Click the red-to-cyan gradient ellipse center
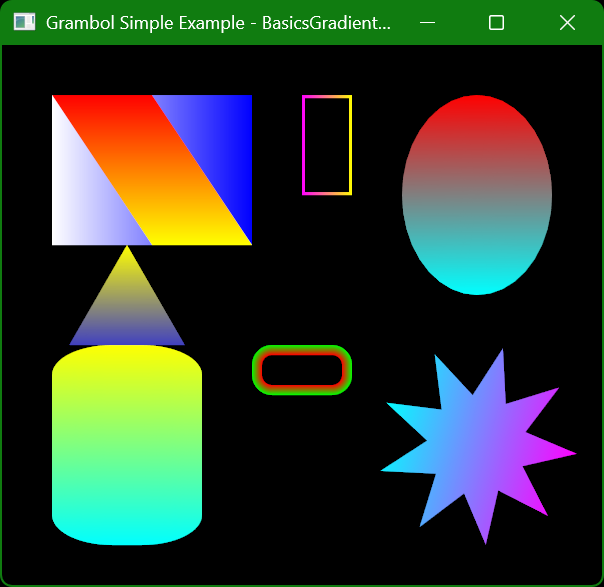 pos(477,195)
